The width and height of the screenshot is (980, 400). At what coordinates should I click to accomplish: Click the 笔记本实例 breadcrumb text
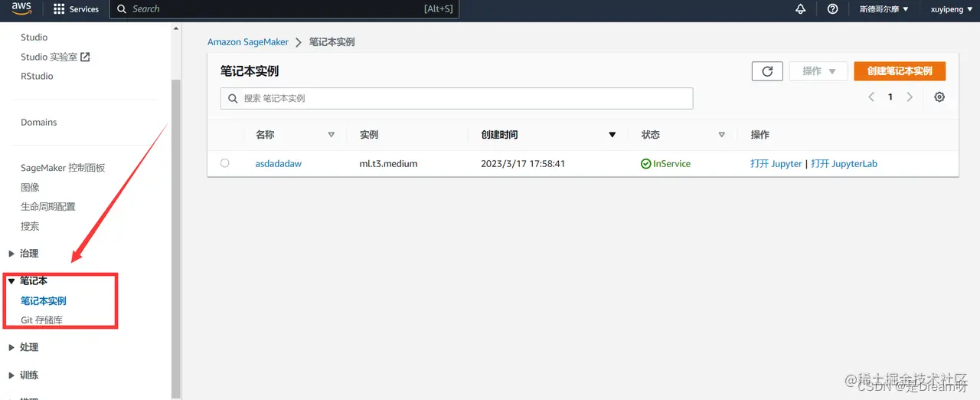pyautogui.click(x=332, y=42)
